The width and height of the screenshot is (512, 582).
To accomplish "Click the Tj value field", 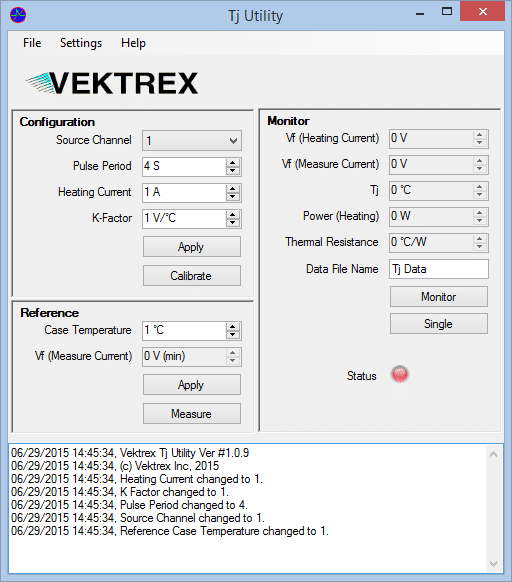I will [x=431, y=191].
